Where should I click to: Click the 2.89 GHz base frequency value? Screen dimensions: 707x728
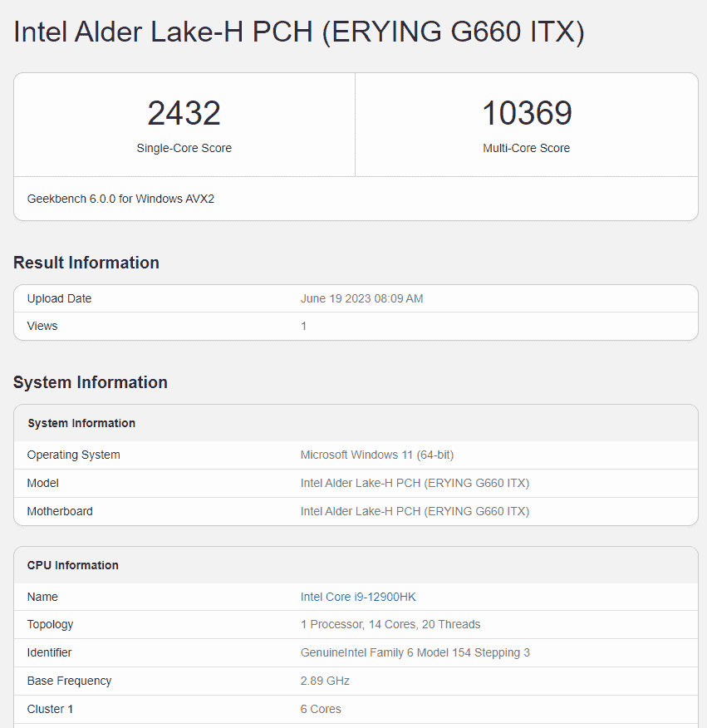point(325,681)
